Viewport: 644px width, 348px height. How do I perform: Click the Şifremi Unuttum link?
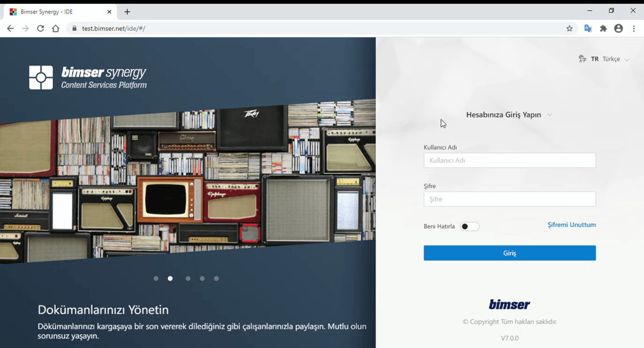click(x=571, y=225)
